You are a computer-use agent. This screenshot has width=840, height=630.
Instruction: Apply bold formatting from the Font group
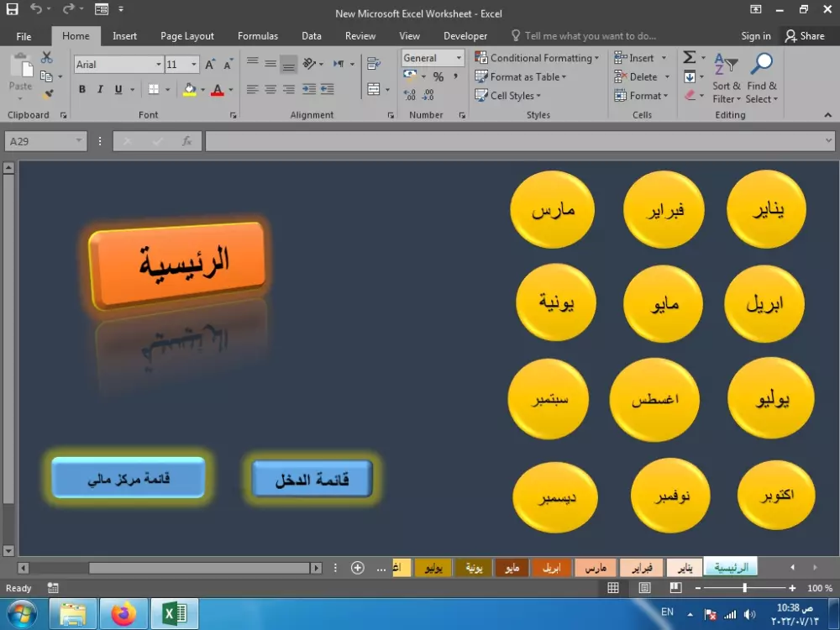point(81,88)
